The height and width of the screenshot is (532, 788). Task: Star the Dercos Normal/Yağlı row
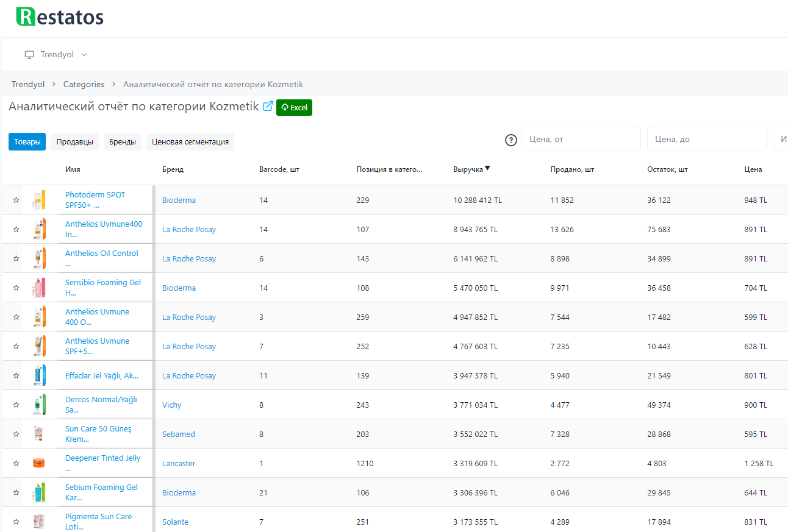tap(16, 405)
